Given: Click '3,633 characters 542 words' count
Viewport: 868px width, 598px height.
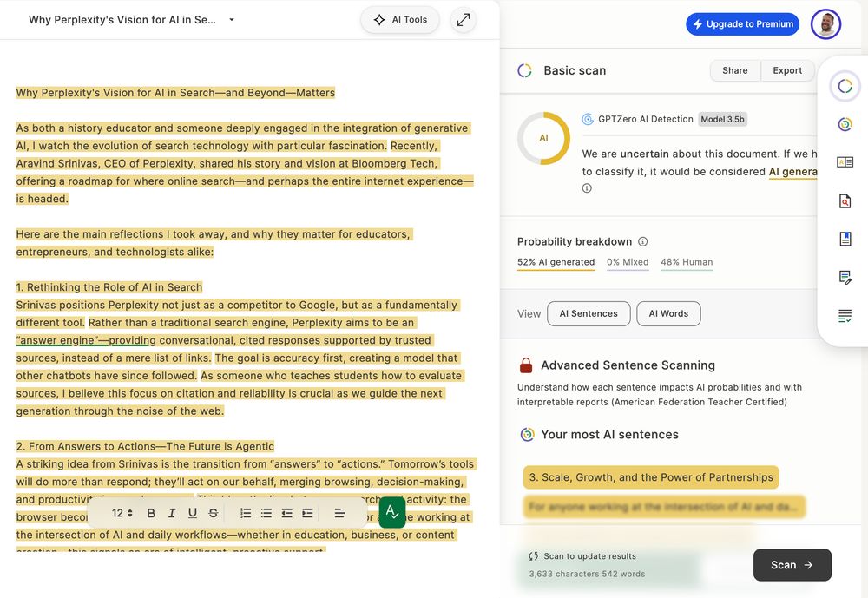Looking at the screenshot, I should click(x=587, y=575).
